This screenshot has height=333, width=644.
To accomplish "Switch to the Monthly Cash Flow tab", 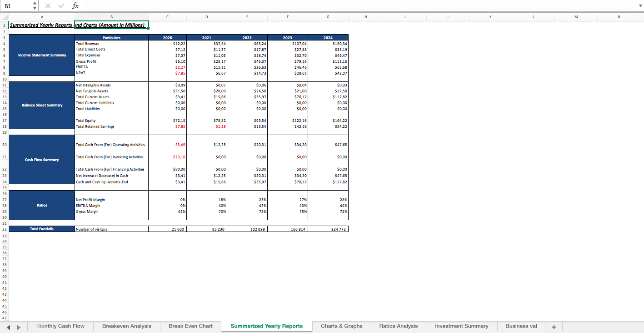I will point(60,326).
